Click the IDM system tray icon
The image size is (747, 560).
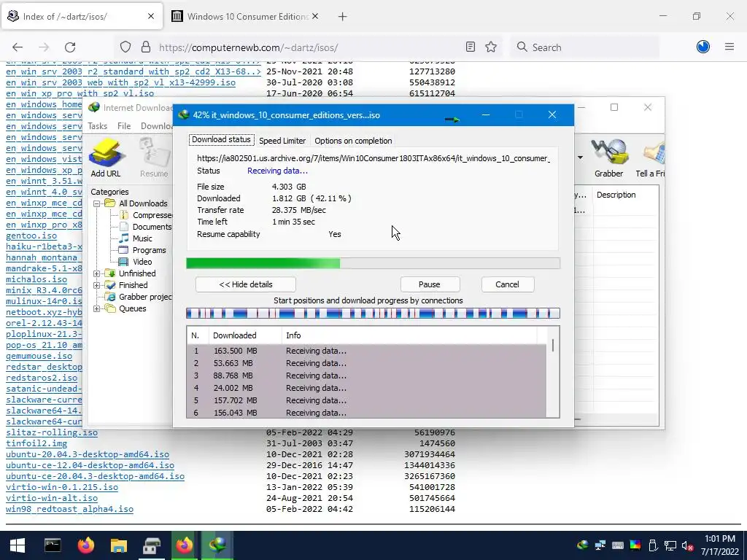pos(583,545)
